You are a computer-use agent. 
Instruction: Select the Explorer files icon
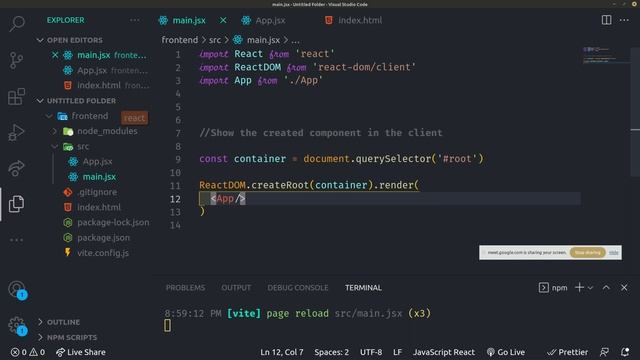pyautogui.click(x=16, y=203)
